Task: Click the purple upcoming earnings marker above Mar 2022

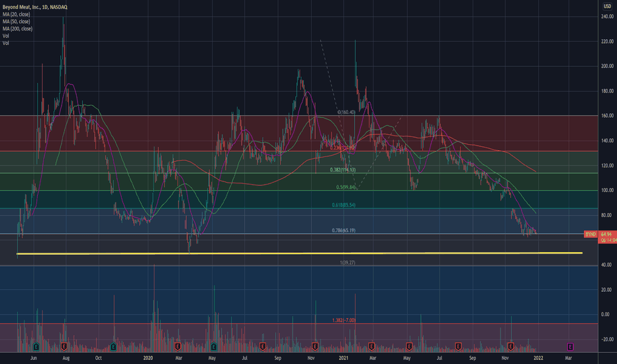Action: click(570, 347)
